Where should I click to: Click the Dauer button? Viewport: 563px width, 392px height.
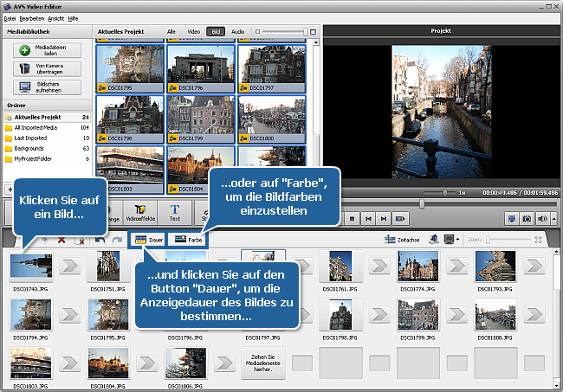coord(147,239)
